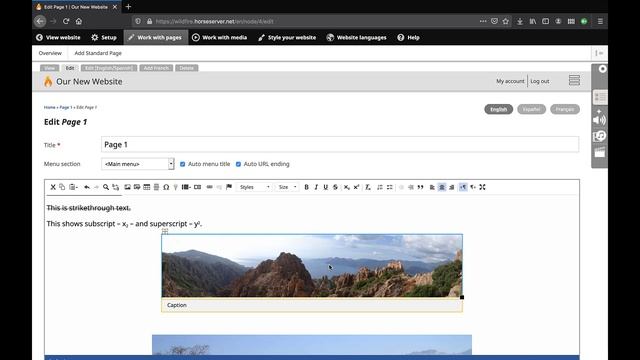The width and height of the screenshot is (640, 360).
Task: Switch to the Français language button
Action: (x=564, y=109)
